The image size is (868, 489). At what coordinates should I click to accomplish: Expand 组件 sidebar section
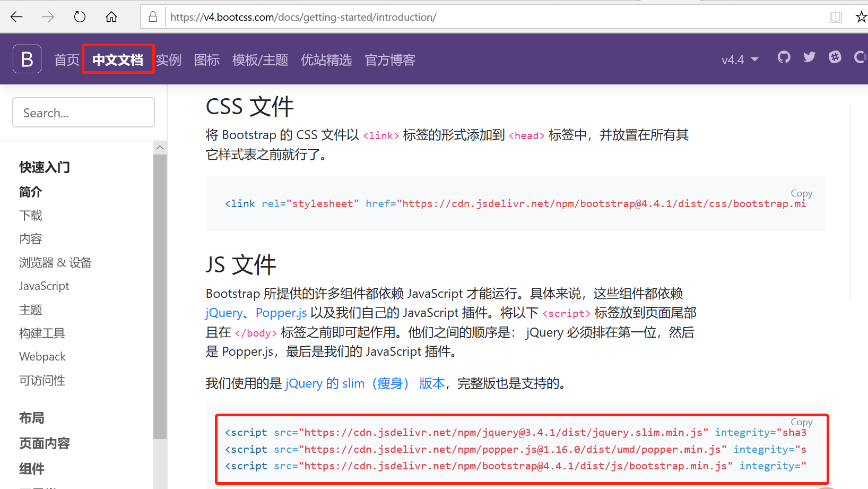click(32, 469)
